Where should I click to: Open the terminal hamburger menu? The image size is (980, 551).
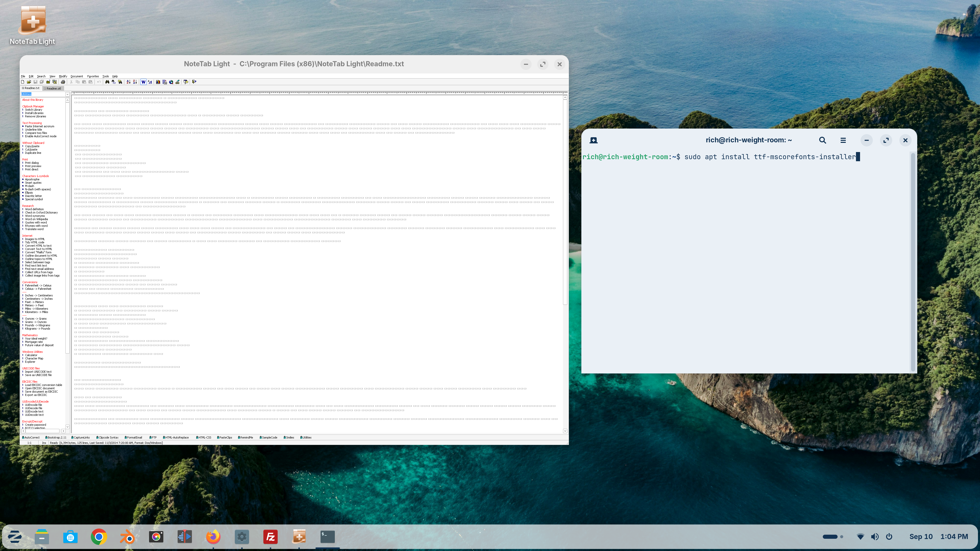click(x=843, y=140)
